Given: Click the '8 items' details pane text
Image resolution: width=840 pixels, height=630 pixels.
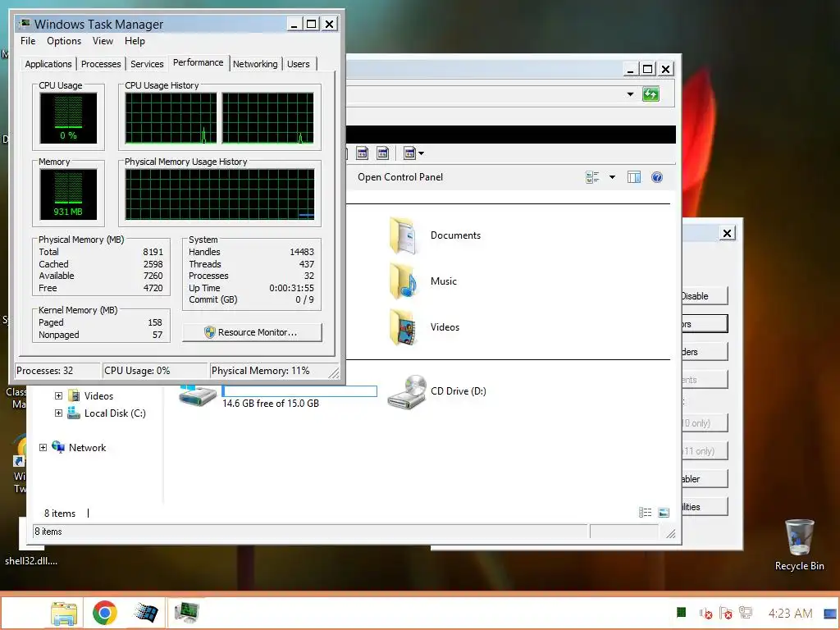Looking at the screenshot, I should [59, 514].
